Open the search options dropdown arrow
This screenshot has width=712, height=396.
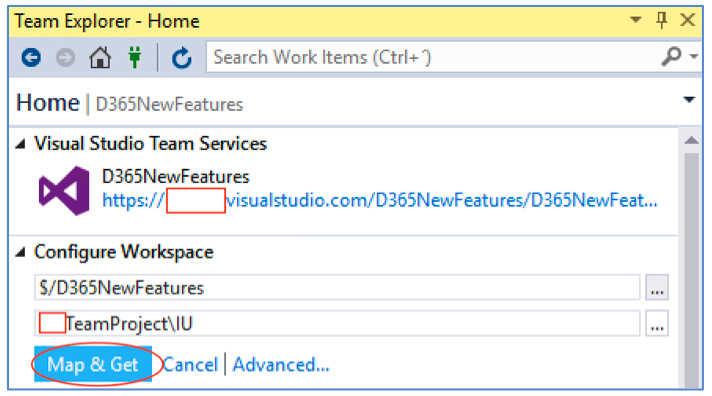tap(693, 57)
